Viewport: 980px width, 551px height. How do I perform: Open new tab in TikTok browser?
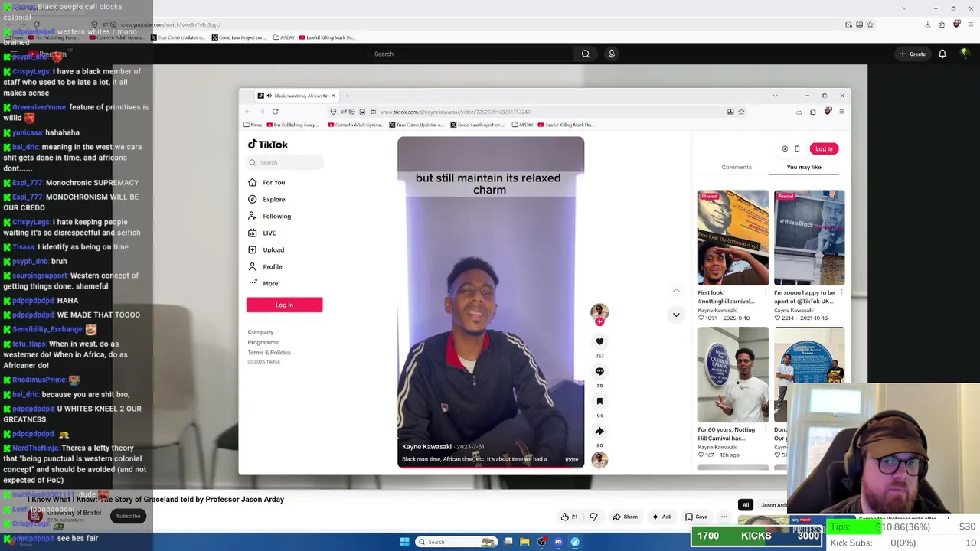click(x=348, y=96)
